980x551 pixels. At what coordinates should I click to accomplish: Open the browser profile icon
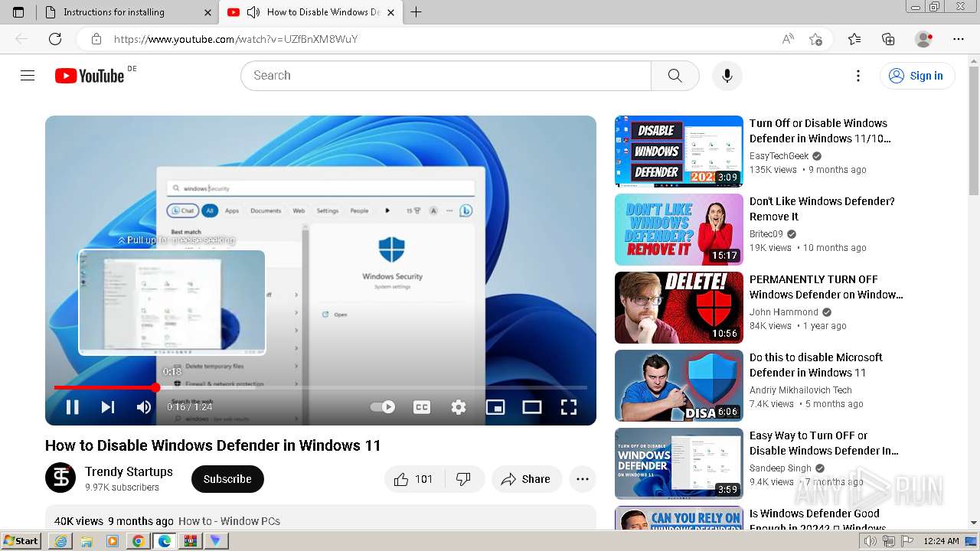[x=923, y=39]
